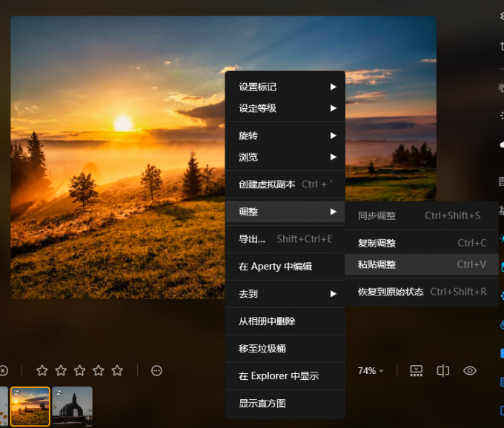
Task: Select the 调整 menu entry
Action: coord(285,212)
